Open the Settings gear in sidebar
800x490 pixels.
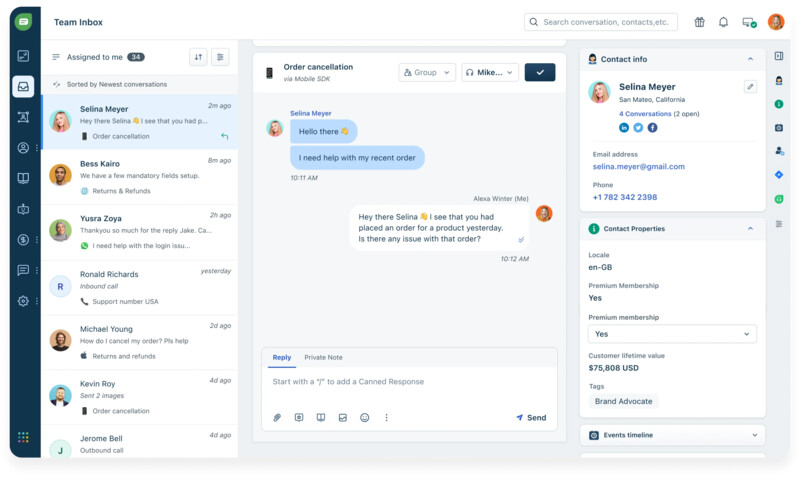(23, 301)
